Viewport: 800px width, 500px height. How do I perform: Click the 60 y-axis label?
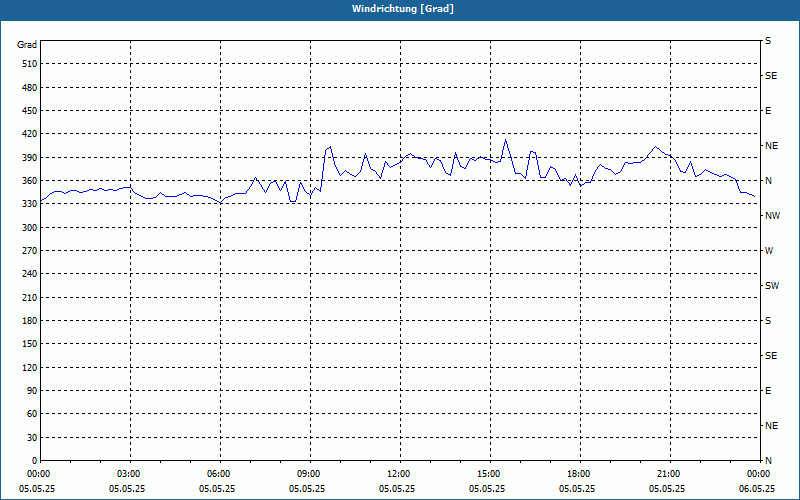(x=32, y=413)
